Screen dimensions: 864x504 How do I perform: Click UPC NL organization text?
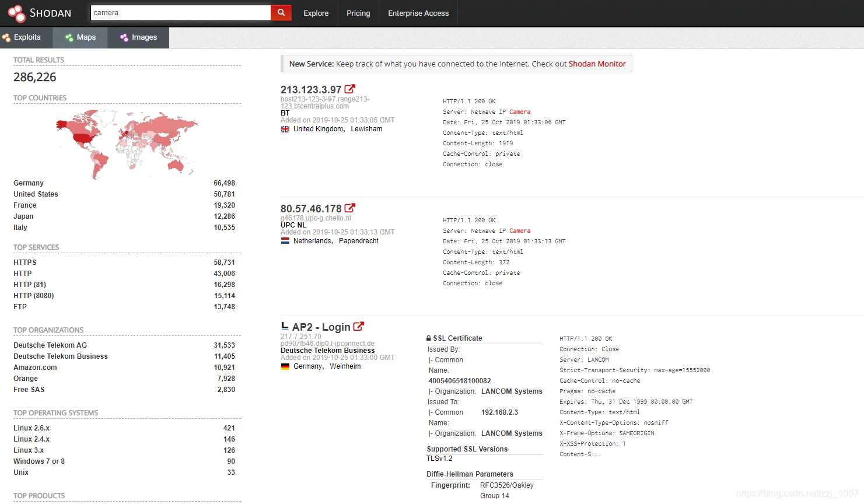click(293, 225)
